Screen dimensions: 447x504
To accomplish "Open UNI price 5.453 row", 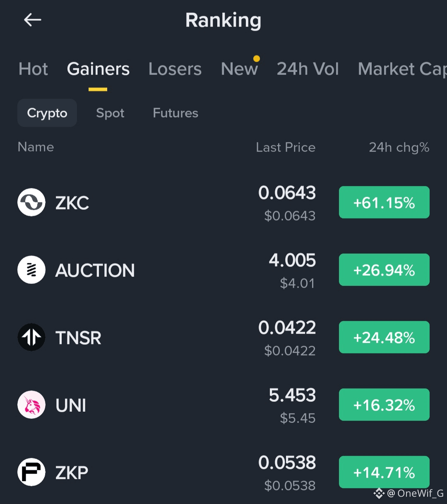I will (x=223, y=405).
